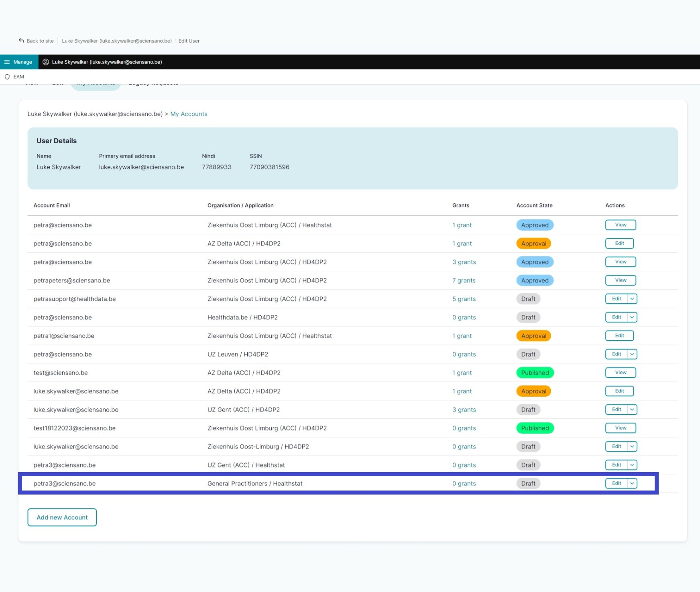Click Luke Skywalker link in top breadcrumb
The height and width of the screenshot is (592, 700).
(117, 41)
